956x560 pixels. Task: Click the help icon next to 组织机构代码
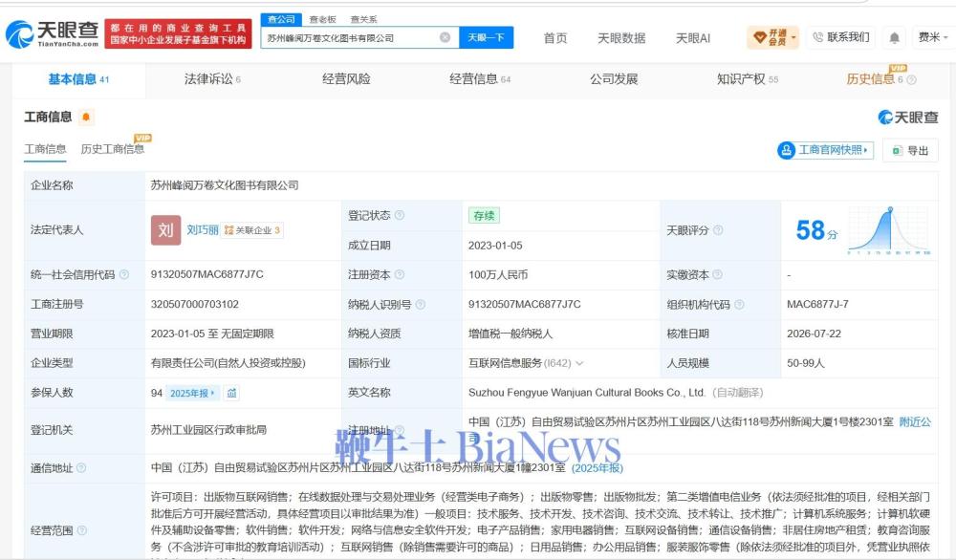click(739, 304)
